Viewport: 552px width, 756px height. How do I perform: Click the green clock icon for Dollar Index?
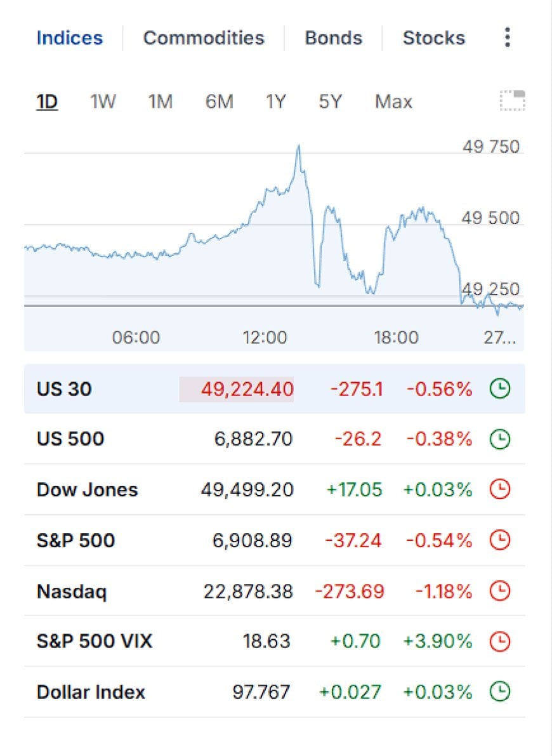pos(500,693)
